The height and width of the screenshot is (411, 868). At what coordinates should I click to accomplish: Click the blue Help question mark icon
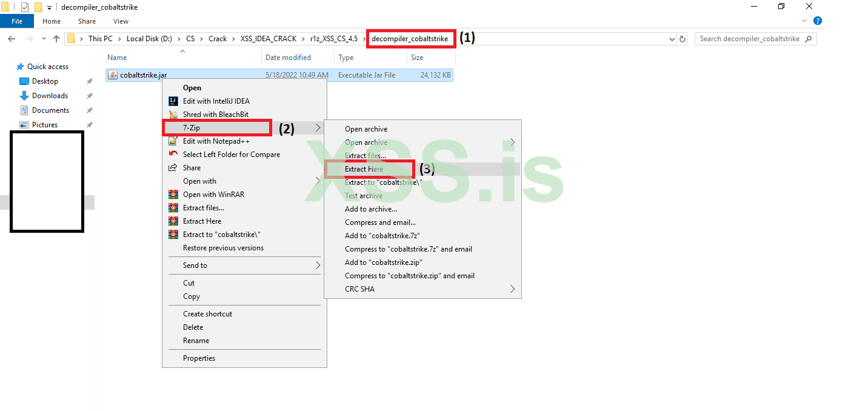(818, 21)
